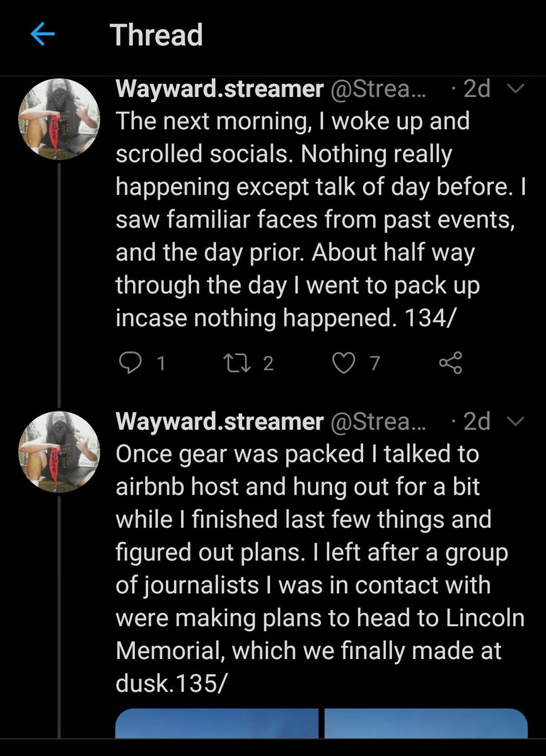This screenshot has height=756, width=546.
Task: Share the tweet ending 134/
Action: (450, 363)
